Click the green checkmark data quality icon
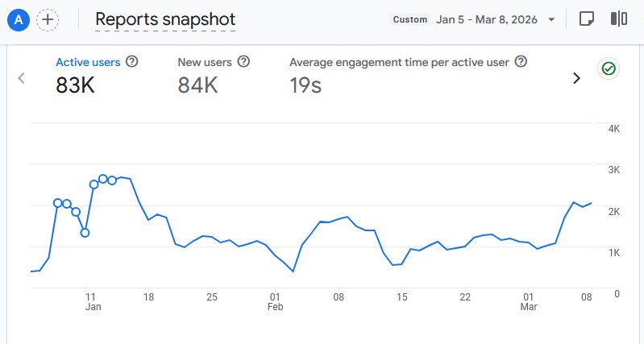The image size is (644, 344). click(609, 69)
